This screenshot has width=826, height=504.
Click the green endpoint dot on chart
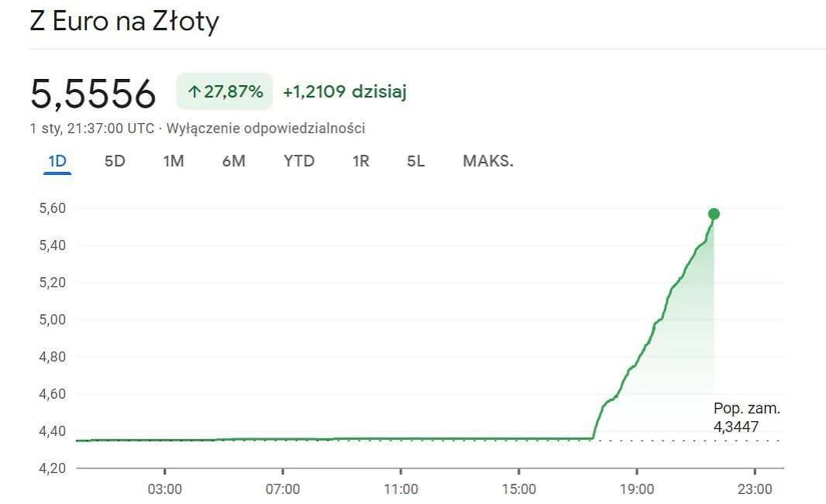click(x=714, y=214)
